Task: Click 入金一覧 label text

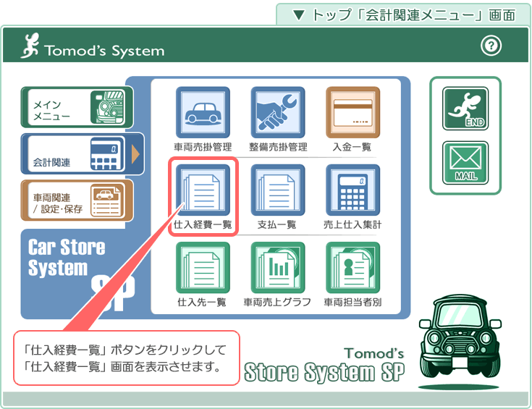Action: point(352,147)
